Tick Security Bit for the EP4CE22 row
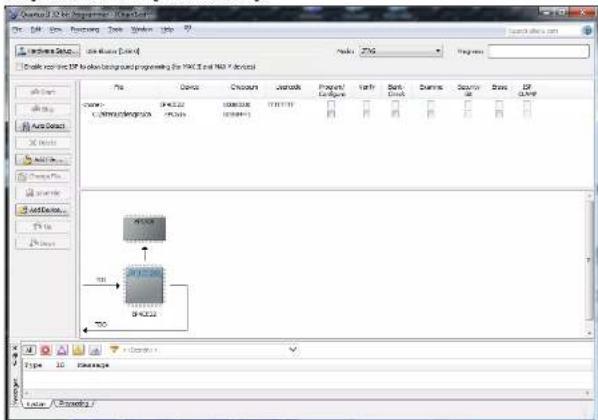Image resolution: width=598 pixels, height=420 pixels. pyautogui.click(x=468, y=105)
